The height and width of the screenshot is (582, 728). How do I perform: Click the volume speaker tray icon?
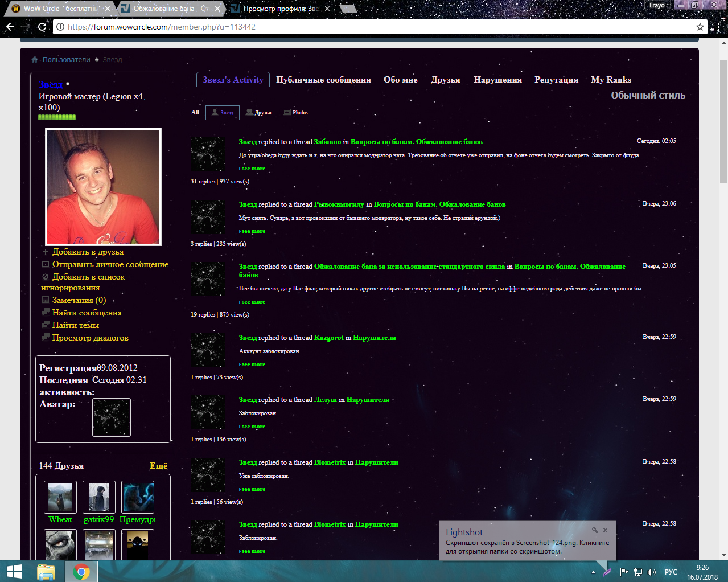[x=652, y=572]
